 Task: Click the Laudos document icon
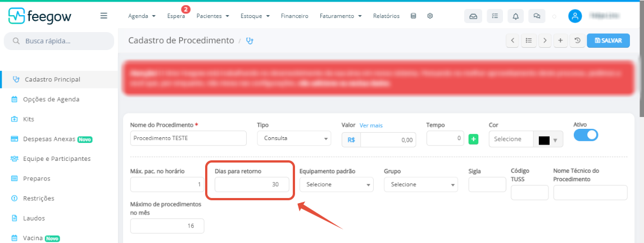(x=15, y=218)
